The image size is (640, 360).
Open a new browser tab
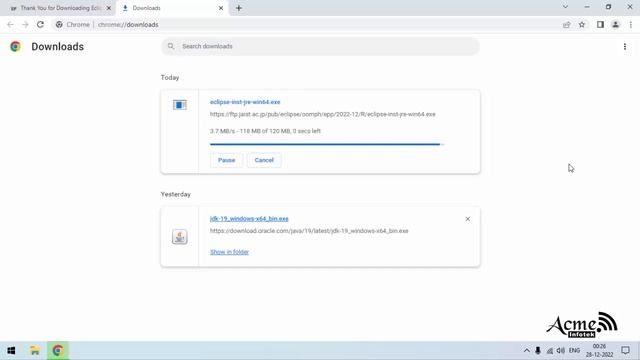pos(239,8)
